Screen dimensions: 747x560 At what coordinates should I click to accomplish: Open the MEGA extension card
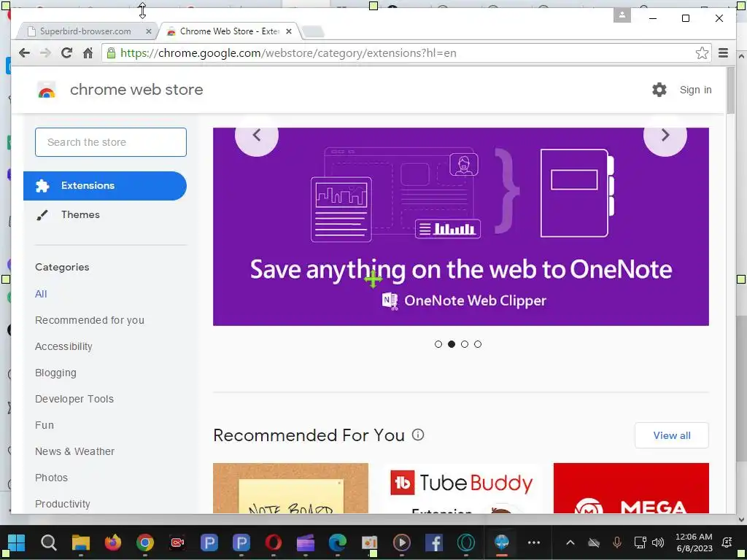click(631, 488)
